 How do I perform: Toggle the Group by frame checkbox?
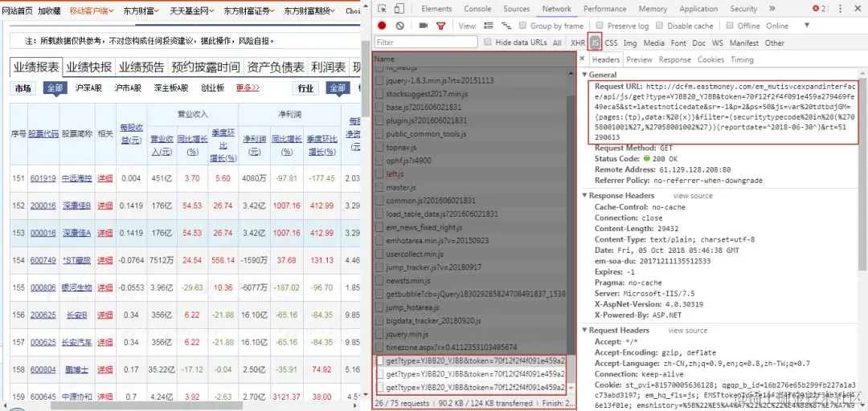(522, 26)
